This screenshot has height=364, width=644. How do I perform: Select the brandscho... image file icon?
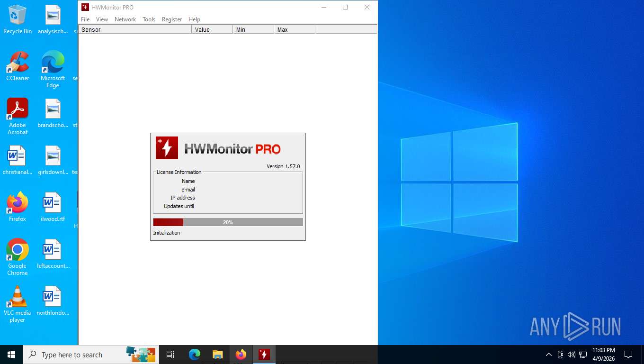[x=53, y=114]
